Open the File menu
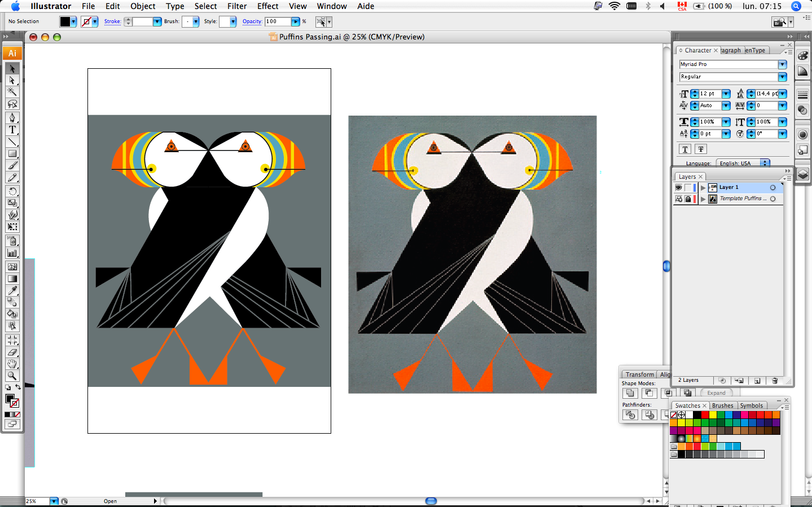 click(88, 6)
